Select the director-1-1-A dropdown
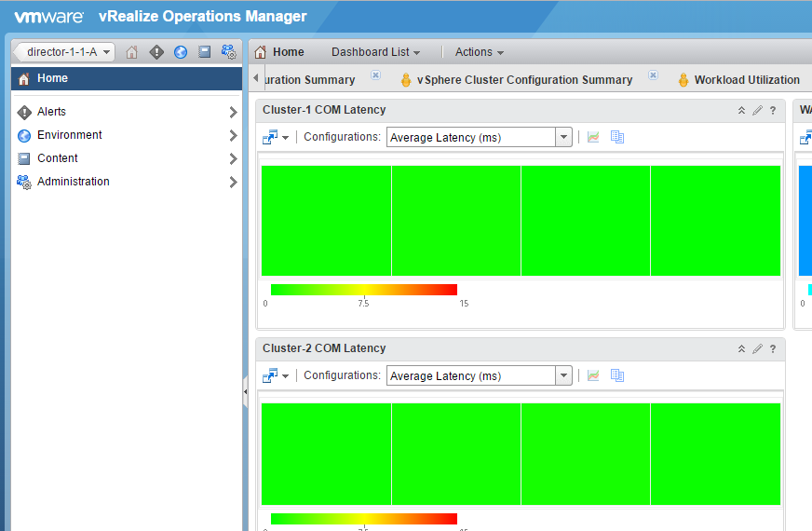 pos(63,52)
